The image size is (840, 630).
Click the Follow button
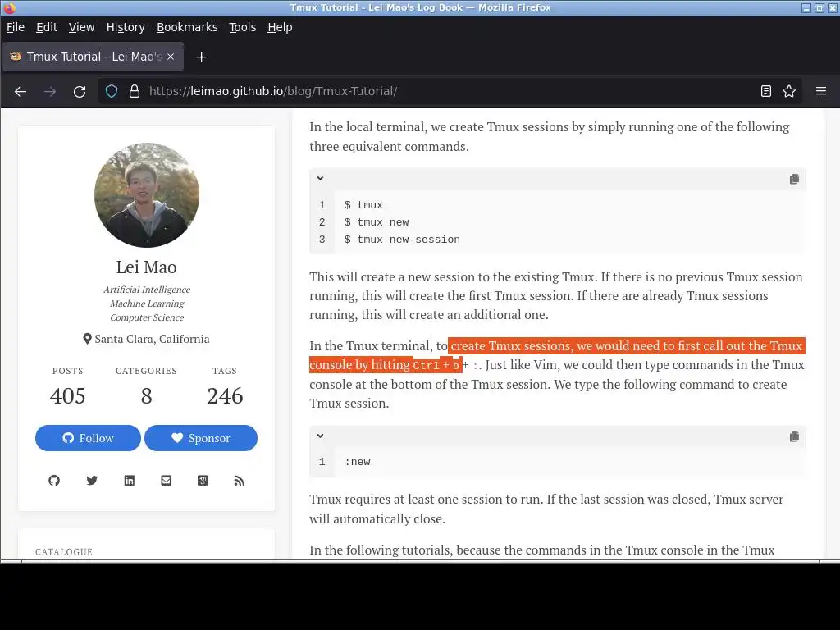(88, 438)
